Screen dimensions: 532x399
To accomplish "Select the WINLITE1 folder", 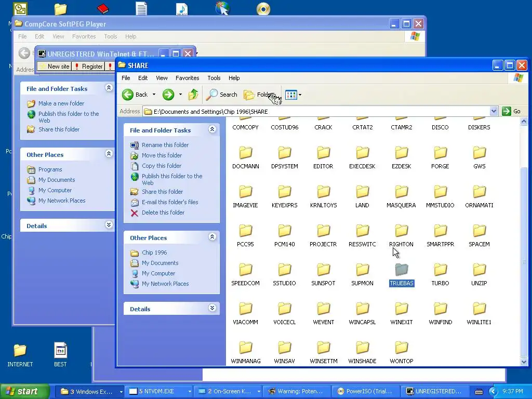I will [479, 314].
